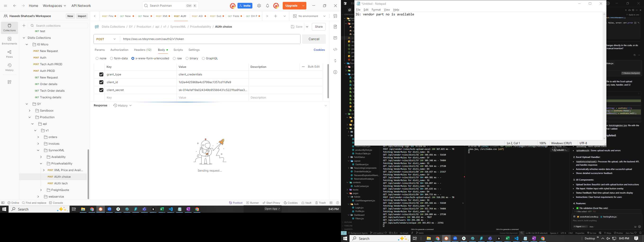Open the No environment selector
Image resolution: width=644 pixels, height=242 pixels.
pos(309,16)
